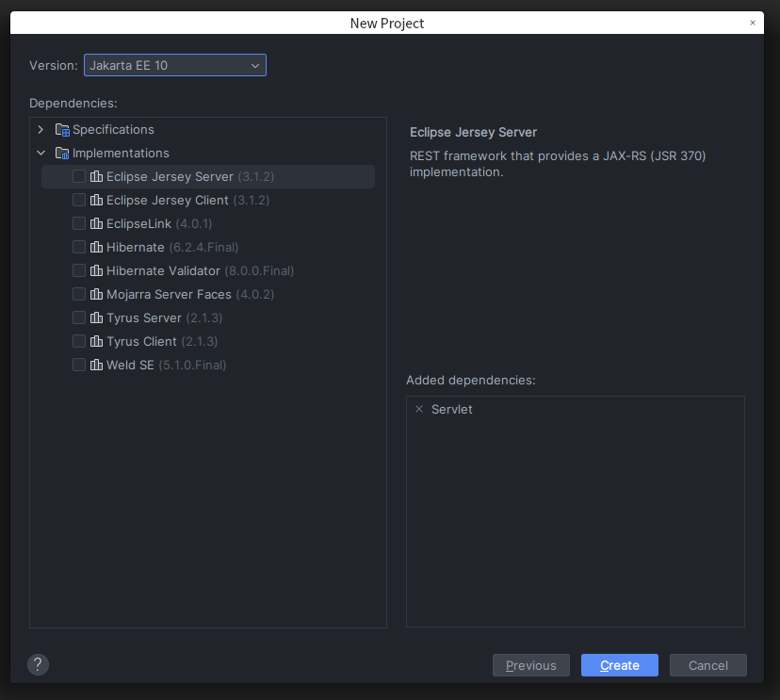Screen dimensions: 780x700
Task: Open the Jakarta EE Version dropdown
Action: click(175, 65)
